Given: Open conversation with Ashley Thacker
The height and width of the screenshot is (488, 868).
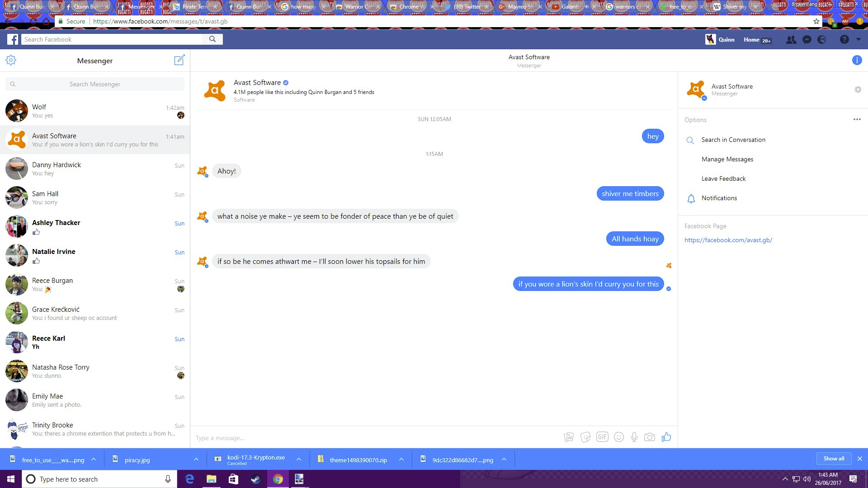Looking at the screenshot, I should click(95, 226).
